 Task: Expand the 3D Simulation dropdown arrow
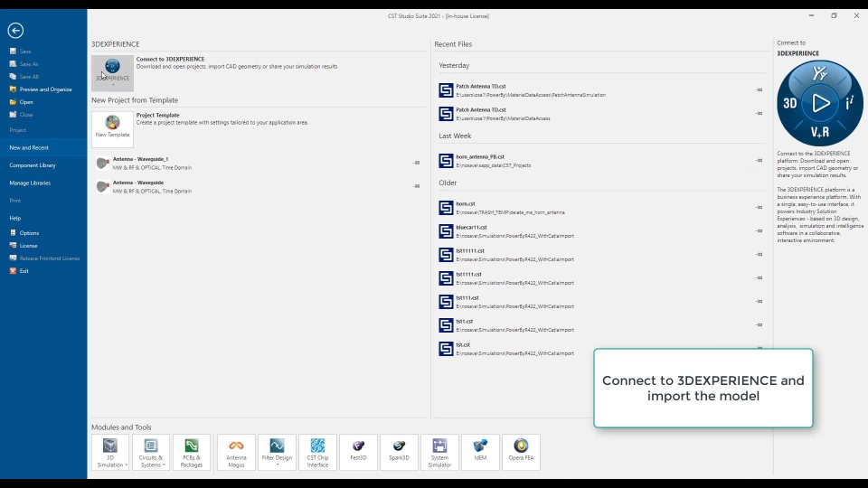[x=127, y=465]
